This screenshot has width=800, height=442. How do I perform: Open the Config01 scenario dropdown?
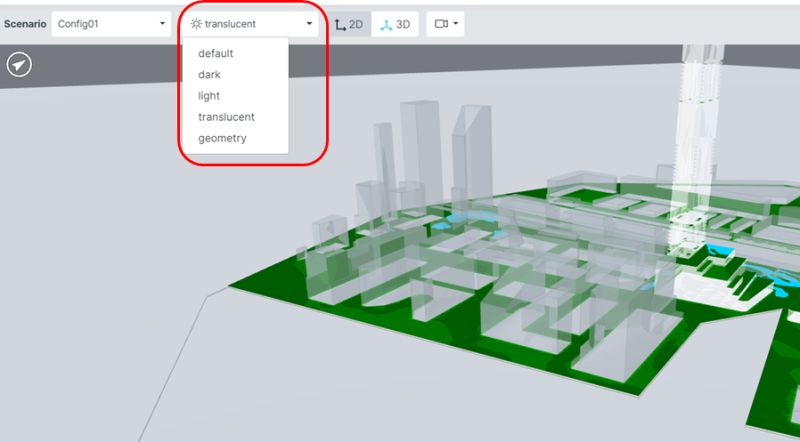click(x=111, y=24)
